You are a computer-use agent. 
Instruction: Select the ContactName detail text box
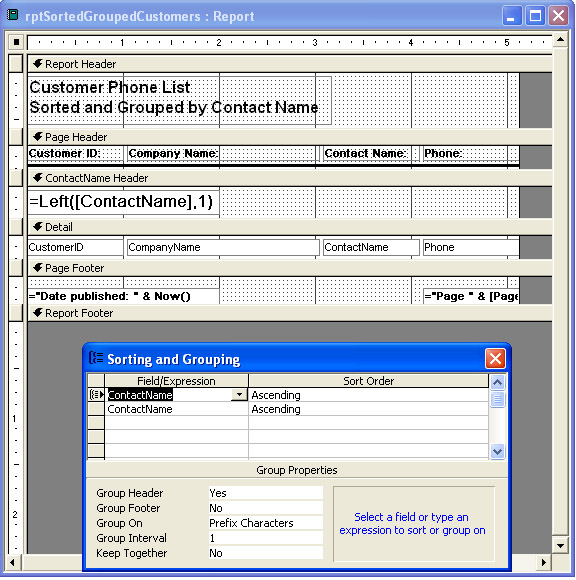(x=371, y=247)
